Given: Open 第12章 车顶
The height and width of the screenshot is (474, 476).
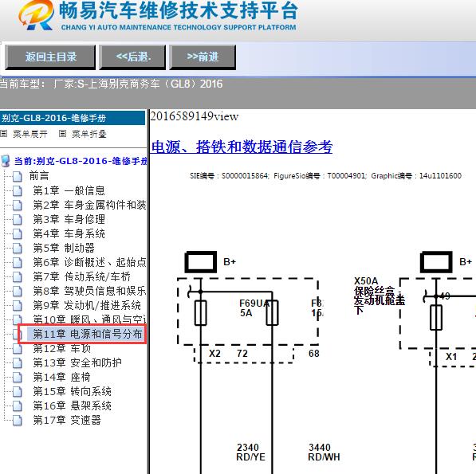Looking at the screenshot, I should point(62,348).
